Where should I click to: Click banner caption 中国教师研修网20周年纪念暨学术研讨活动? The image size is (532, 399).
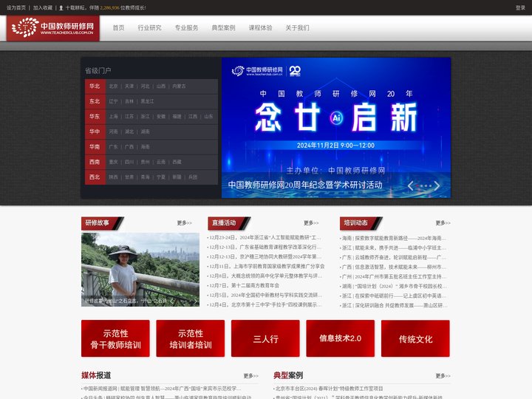[305, 185]
